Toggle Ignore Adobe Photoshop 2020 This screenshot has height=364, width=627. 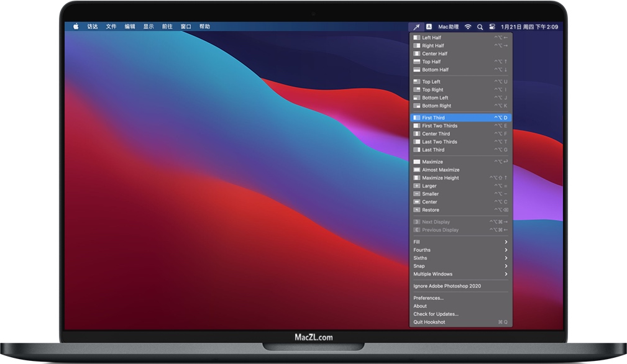(x=447, y=285)
